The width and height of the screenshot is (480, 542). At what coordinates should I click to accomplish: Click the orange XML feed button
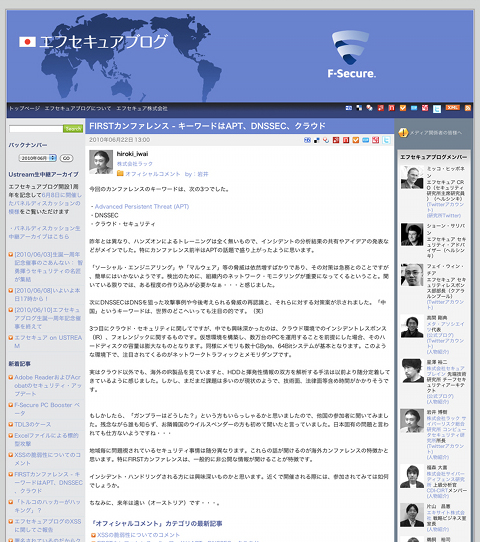[x=452, y=108]
